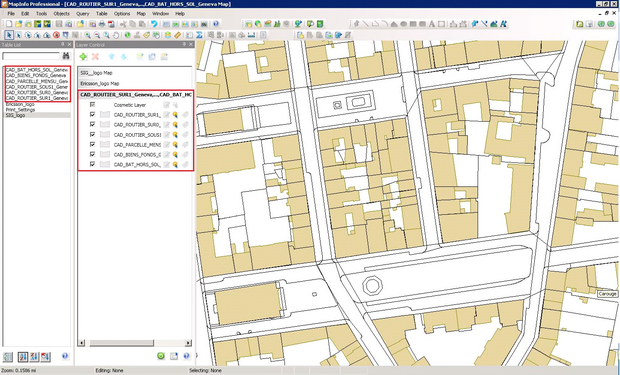
Task: Click the Cut scissors icon
Action: click(123, 24)
